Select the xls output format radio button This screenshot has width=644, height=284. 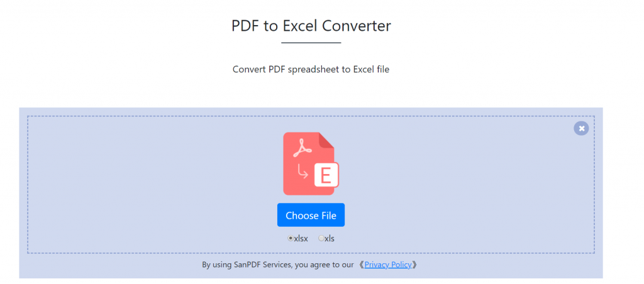pos(321,238)
